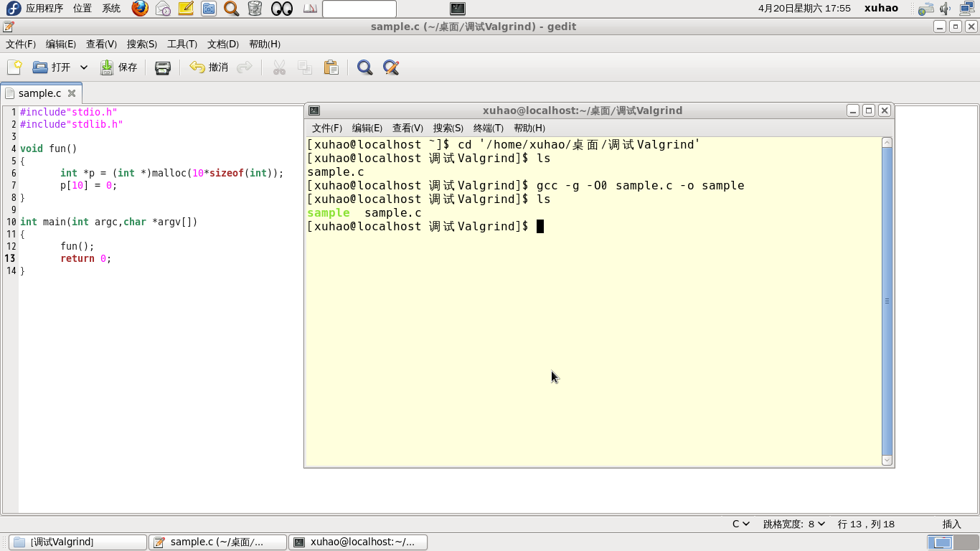Image resolution: width=980 pixels, height=551 pixels.
Task: Open gedit 编辑(E) menu
Action: [x=61, y=44]
